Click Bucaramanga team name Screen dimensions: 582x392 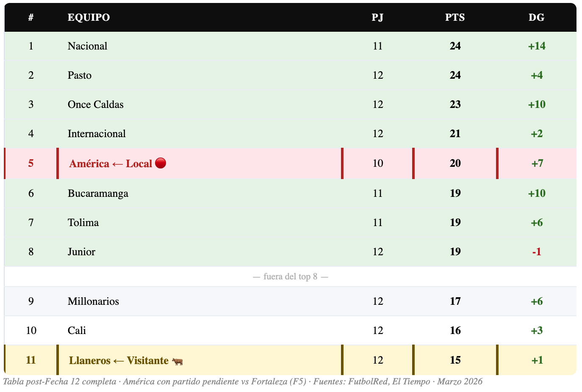click(98, 193)
